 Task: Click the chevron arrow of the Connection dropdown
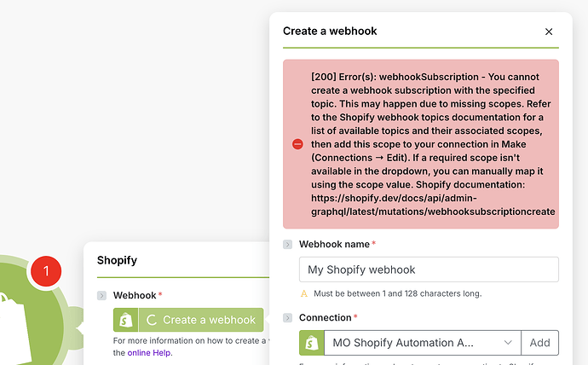tap(508, 343)
